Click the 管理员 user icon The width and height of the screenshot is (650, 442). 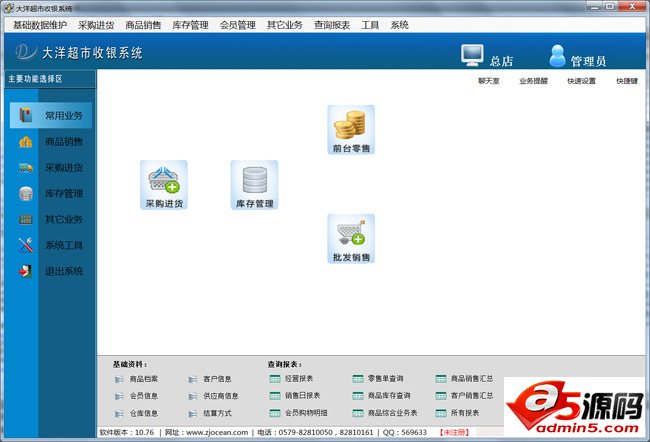tap(557, 56)
